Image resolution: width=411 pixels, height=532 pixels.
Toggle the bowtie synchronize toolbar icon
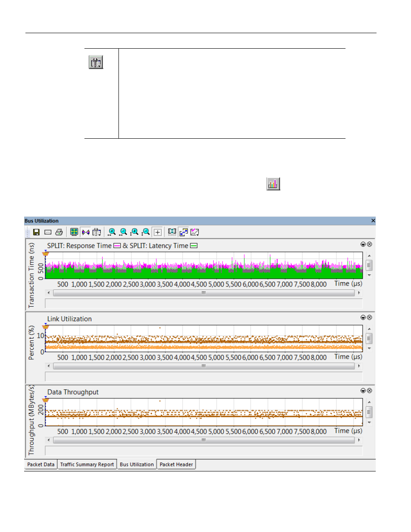(85, 232)
